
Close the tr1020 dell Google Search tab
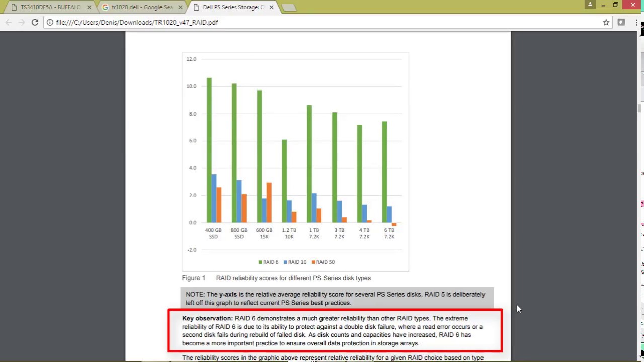pos(180,8)
